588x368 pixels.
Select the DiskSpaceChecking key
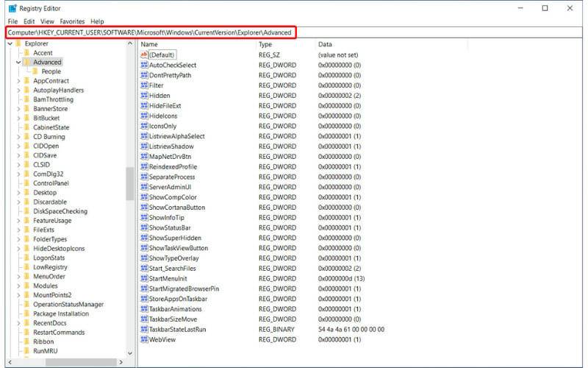pyautogui.click(x=60, y=211)
